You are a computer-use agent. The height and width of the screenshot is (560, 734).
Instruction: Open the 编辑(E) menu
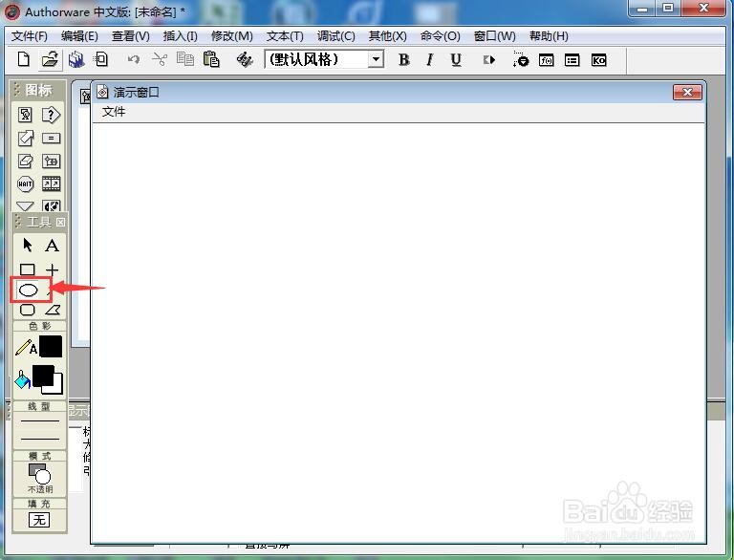click(x=79, y=36)
